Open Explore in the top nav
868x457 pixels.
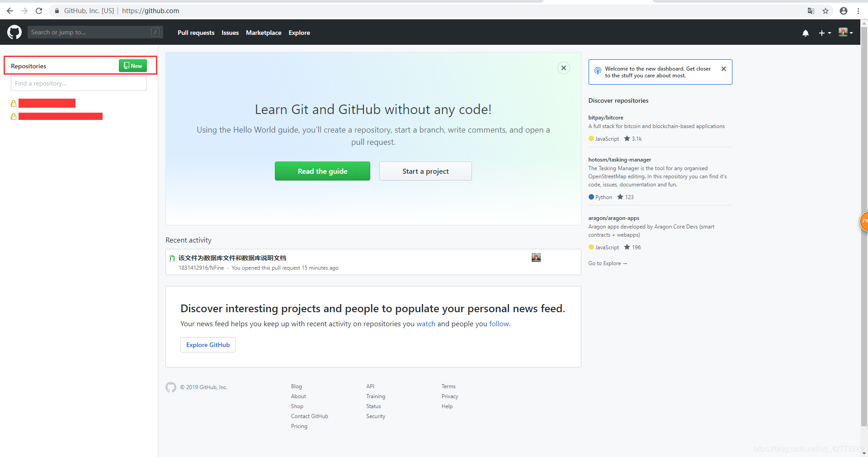tap(299, 33)
